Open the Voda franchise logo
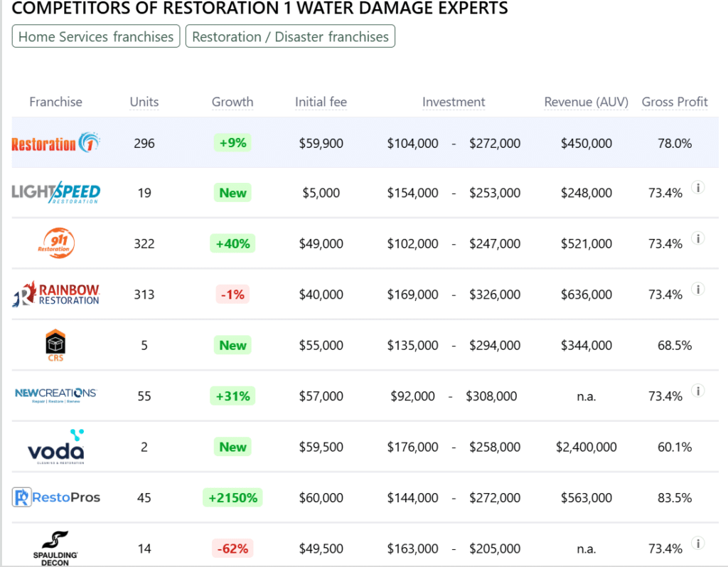This screenshot has width=728, height=567. pos(56,447)
